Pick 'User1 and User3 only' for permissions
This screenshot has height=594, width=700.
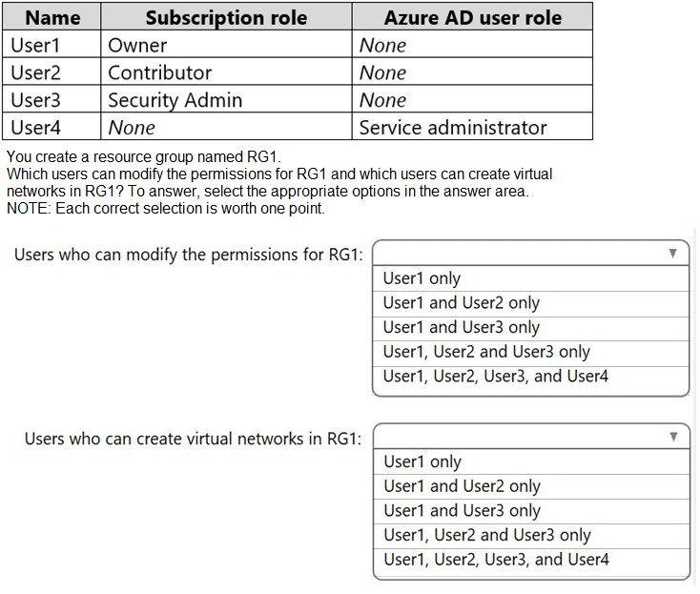pyautogui.click(x=530, y=328)
